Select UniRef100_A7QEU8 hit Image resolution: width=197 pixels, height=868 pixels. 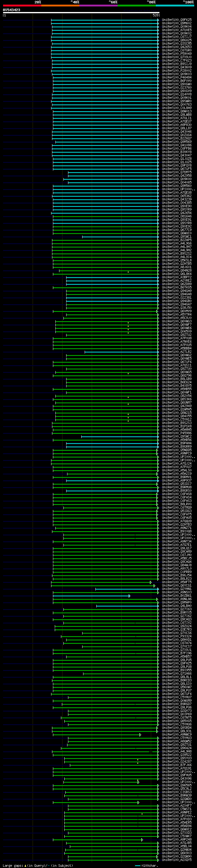pyautogui.click(x=177, y=193)
